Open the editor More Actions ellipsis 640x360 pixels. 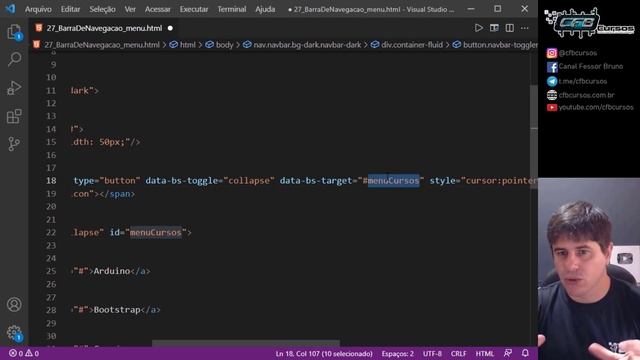pos(525,28)
